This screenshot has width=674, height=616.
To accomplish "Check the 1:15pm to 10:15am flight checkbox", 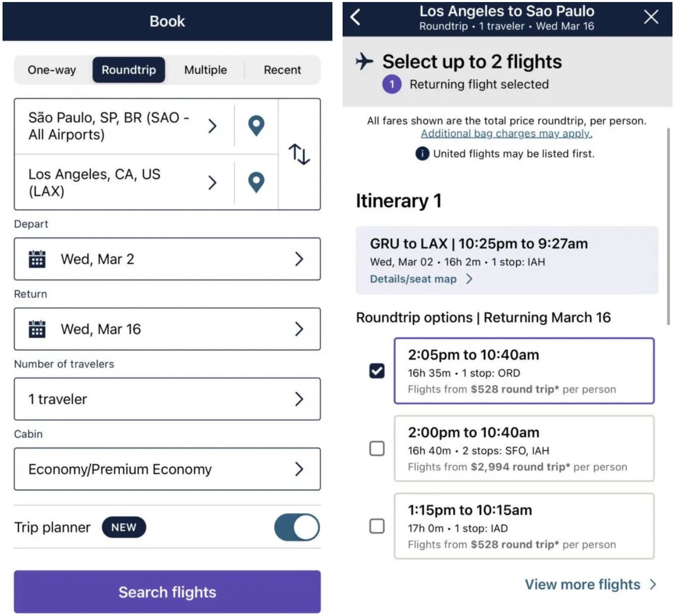I will [x=377, y=526].
